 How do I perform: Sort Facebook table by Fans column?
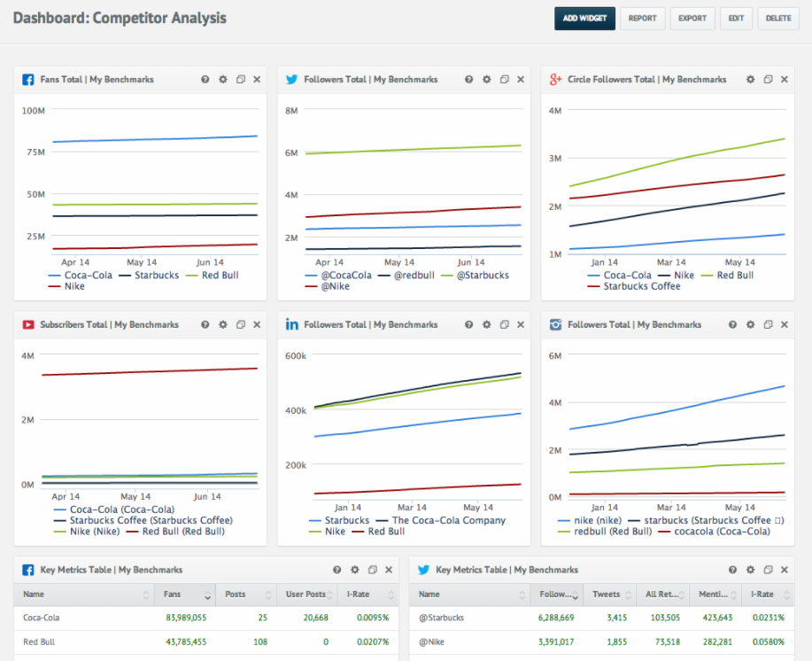point(185,595)
